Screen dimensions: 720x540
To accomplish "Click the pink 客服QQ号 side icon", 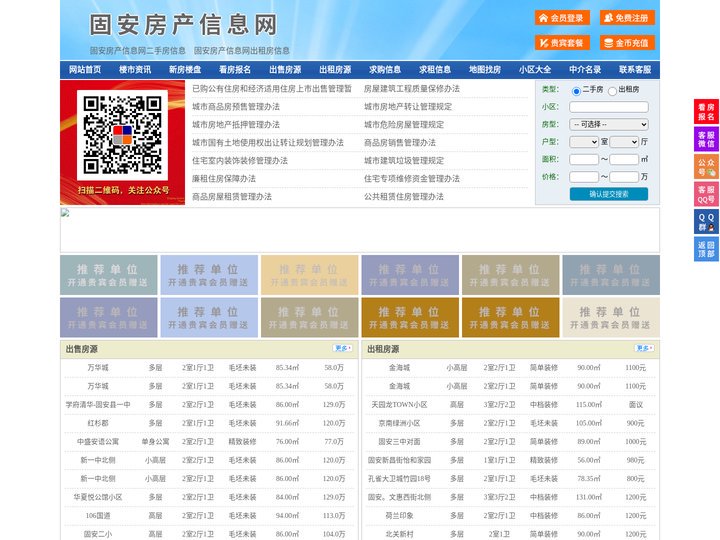I will point(706,194).
